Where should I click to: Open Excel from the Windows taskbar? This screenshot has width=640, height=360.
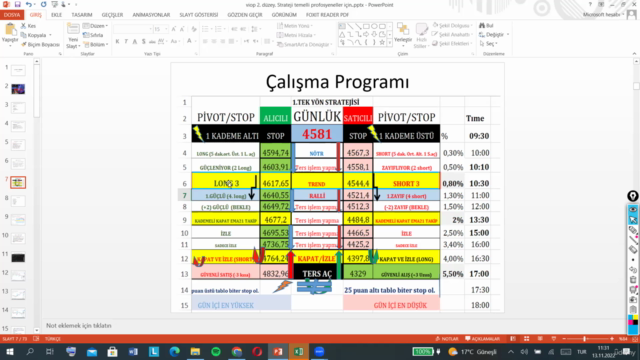click(x=299, y=351)
